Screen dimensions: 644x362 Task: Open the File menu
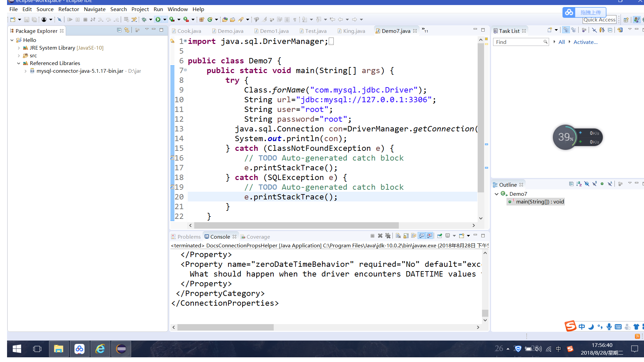coord(13,9)
